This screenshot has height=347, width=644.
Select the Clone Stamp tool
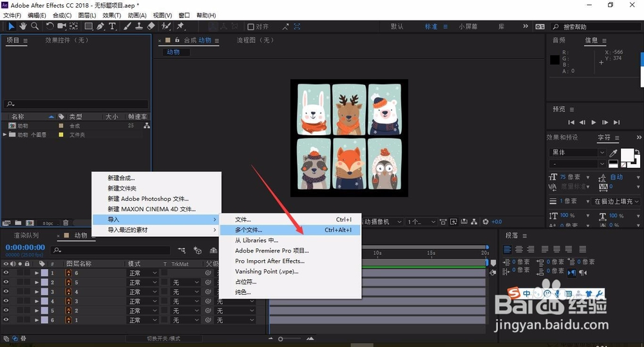point(139,26)
